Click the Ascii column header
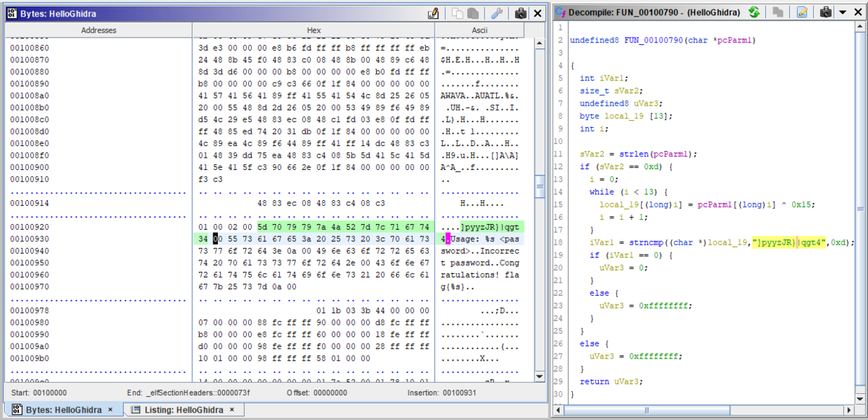The image size is (868, 420). pos(479,30)
